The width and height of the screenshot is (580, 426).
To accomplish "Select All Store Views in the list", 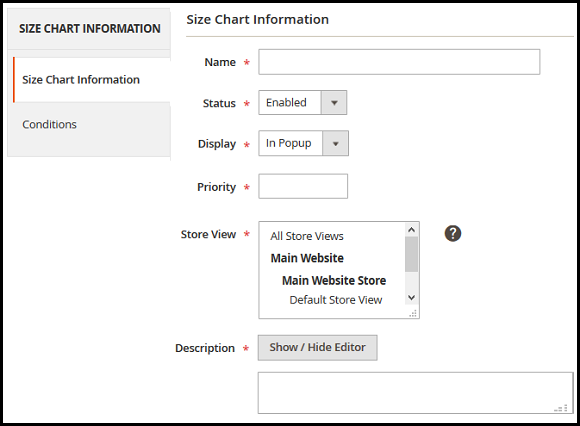I will click(307, 236).
